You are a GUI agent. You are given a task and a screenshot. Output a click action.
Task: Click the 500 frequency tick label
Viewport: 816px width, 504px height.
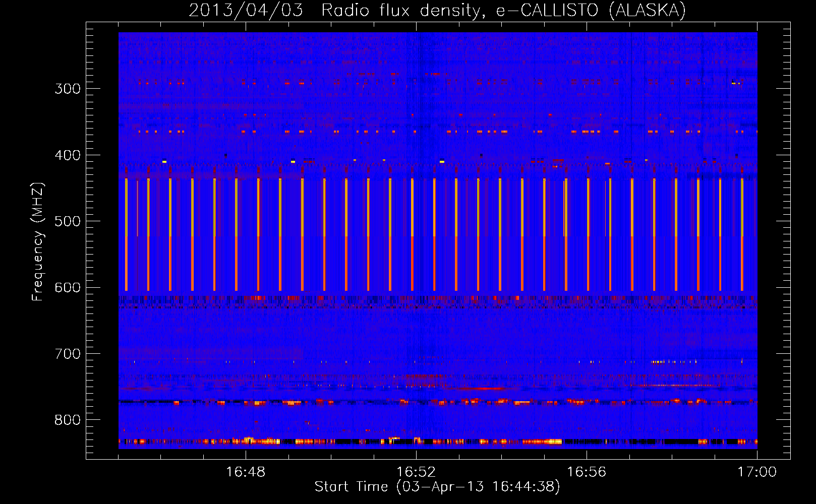pos(68,221)
